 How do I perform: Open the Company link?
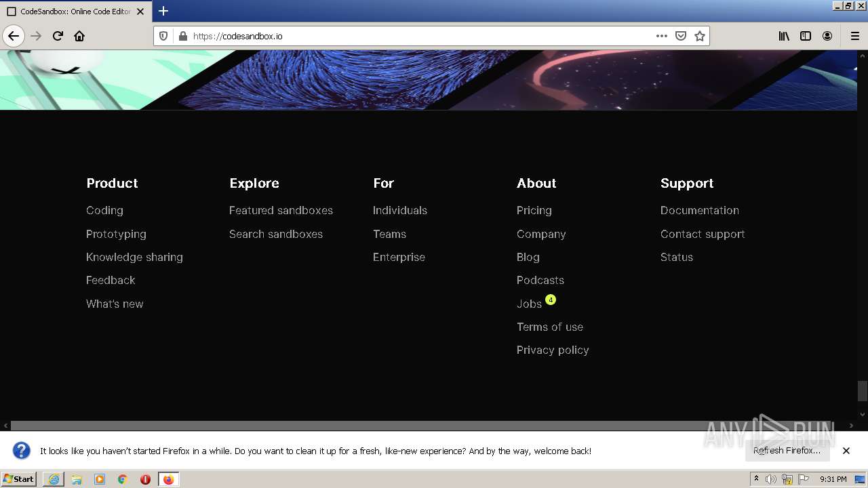pyautogui.click(x=541, y=234)
